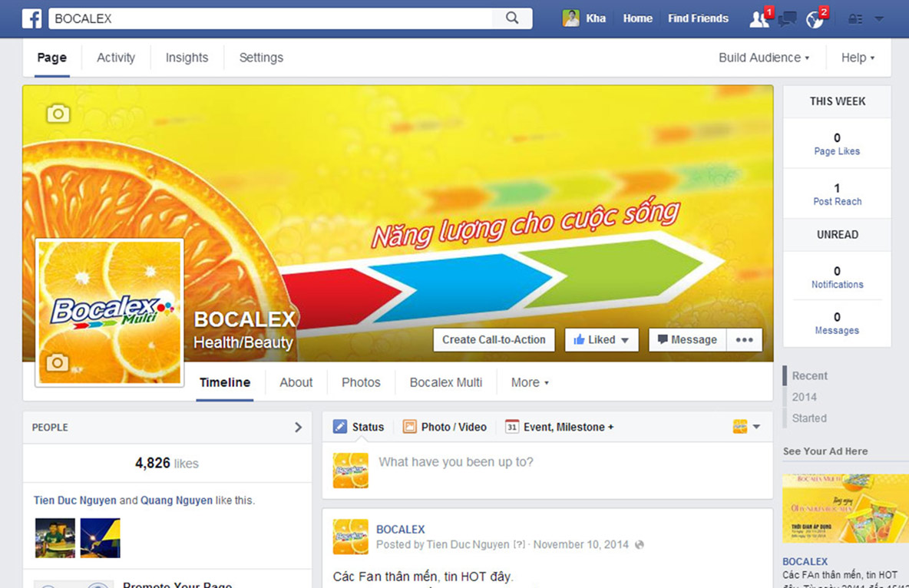Image resolution: width=909 pixels, height=588 pixels.
Task: Open Quang Nguyen's profile link
Action: (x=177, y=500)
